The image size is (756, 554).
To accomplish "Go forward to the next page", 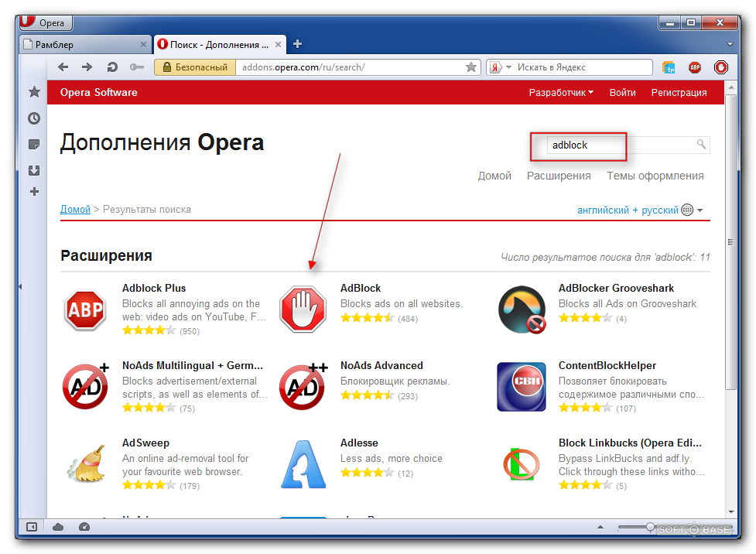I will pos(87,67).
